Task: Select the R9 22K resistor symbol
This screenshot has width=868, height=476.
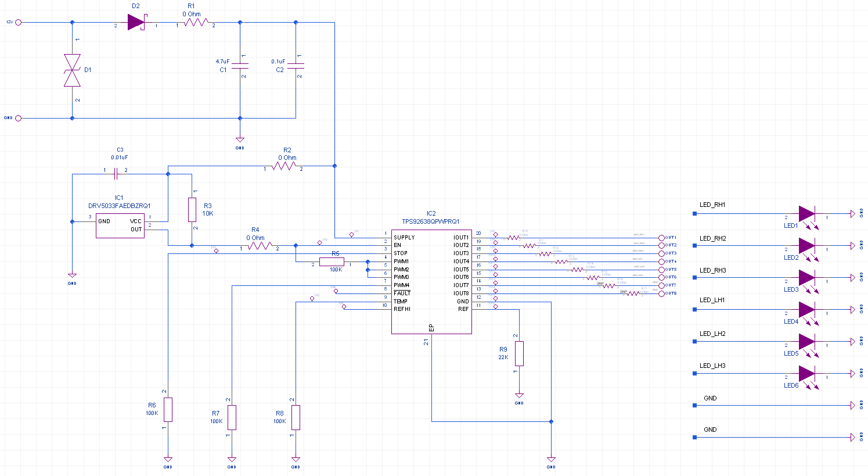Action: point(519,353)
